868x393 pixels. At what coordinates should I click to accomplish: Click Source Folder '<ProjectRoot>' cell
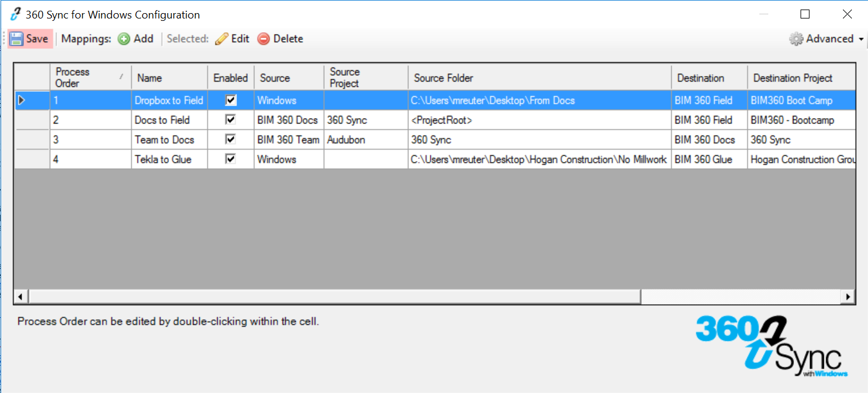click(x=540, y=120)
